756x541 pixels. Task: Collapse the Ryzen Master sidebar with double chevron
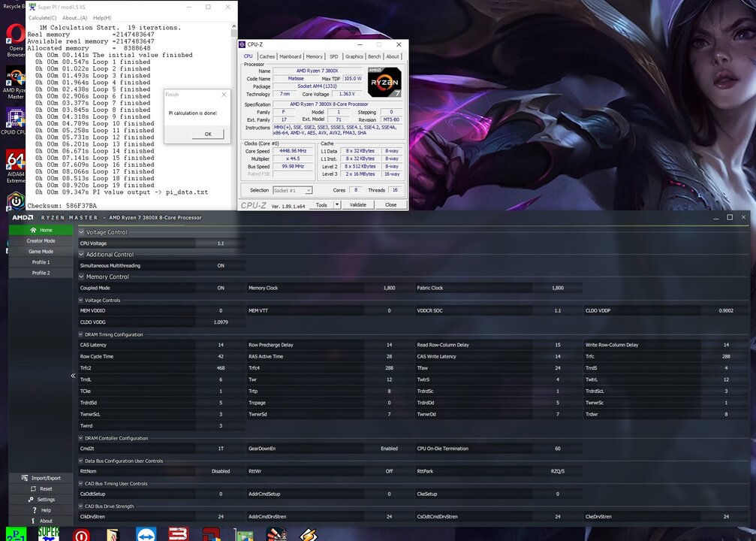point(74,376)
